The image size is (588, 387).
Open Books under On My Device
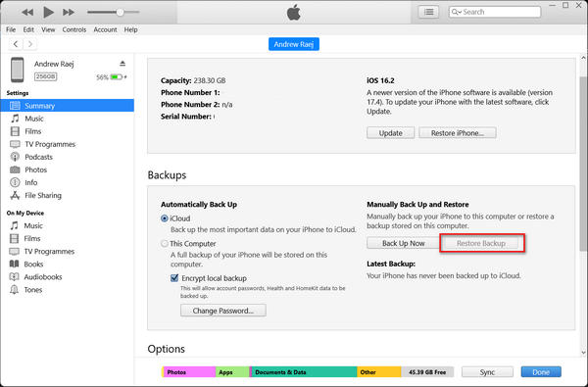pyautogui.click(x=33, y=264)
